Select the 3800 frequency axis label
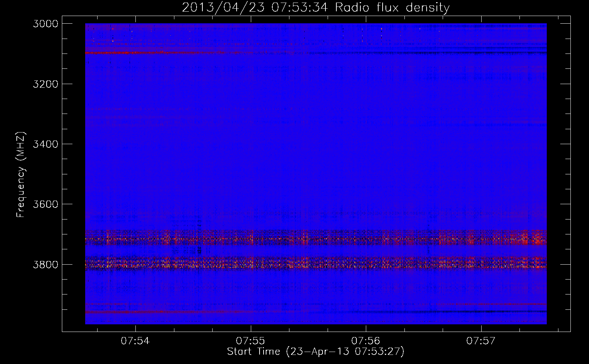Screen dimensions: 589x364 pos(46,265)
